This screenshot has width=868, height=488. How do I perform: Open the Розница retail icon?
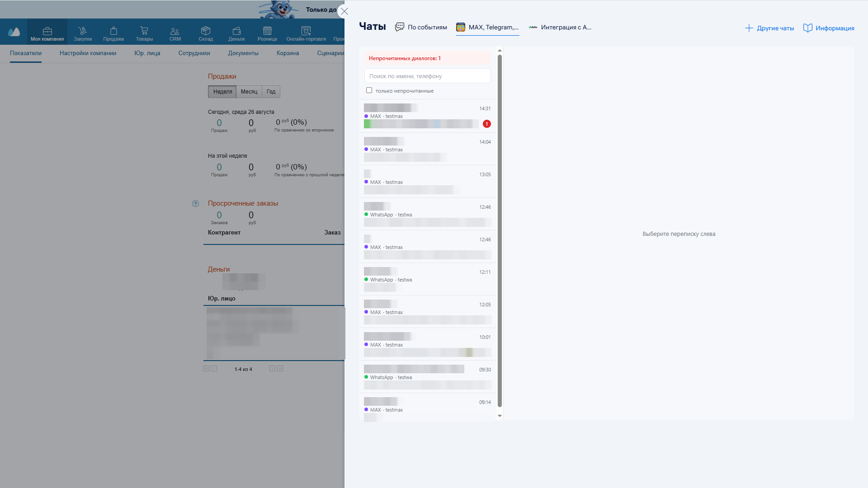(267, 30)
